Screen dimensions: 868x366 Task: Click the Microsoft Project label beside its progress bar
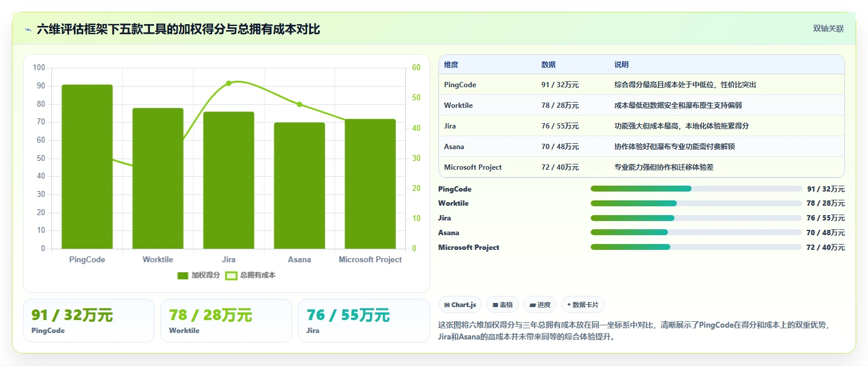(x=469, y=248)
